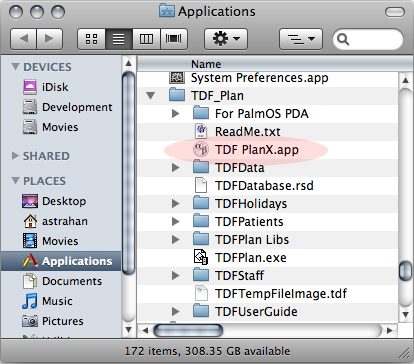
Task: Go forward with the right arrow button
Action: pyautogui.click(x=49, y=39)
